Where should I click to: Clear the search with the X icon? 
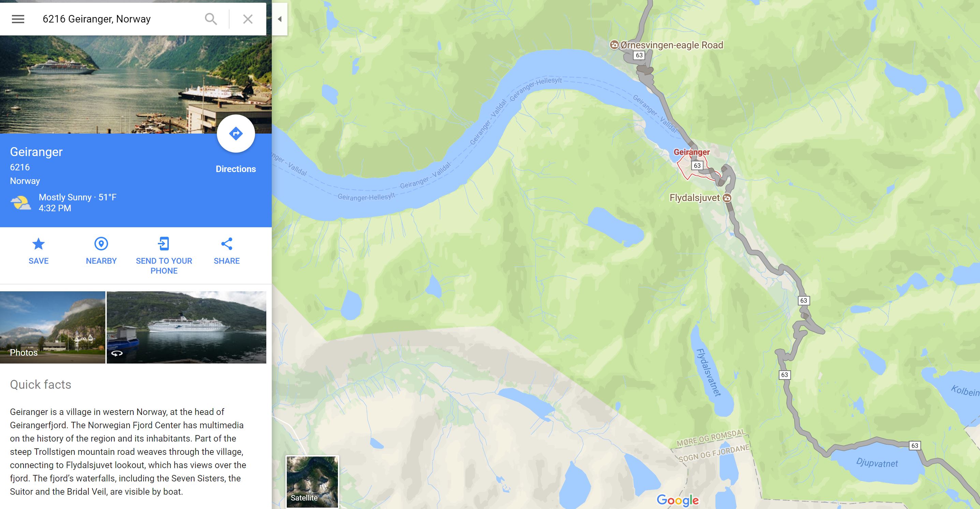[x=248, y=19]
